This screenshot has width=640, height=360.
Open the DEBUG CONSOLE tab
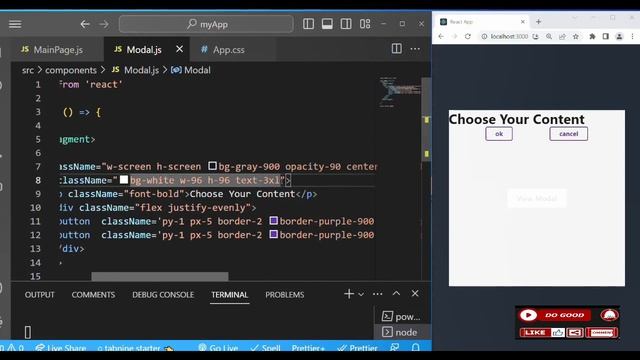163,295
